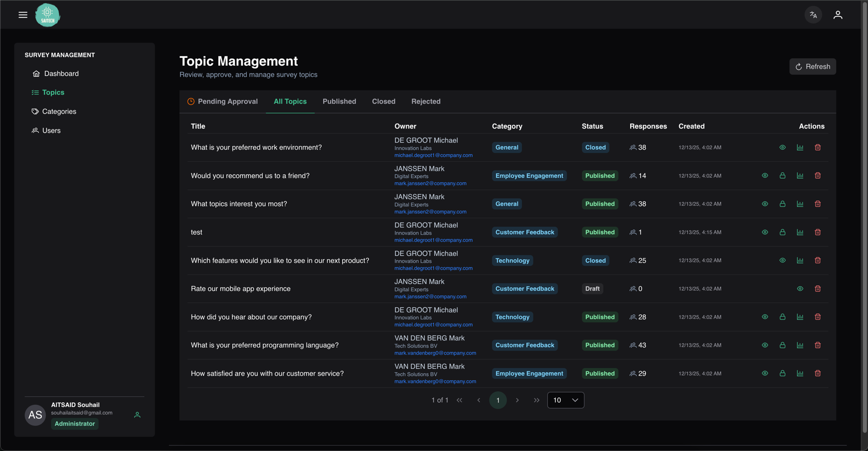This screenshot has width=868, height=451.
Task: Lock 'How satisfied are you with our customer service?'
Action: 783,374
